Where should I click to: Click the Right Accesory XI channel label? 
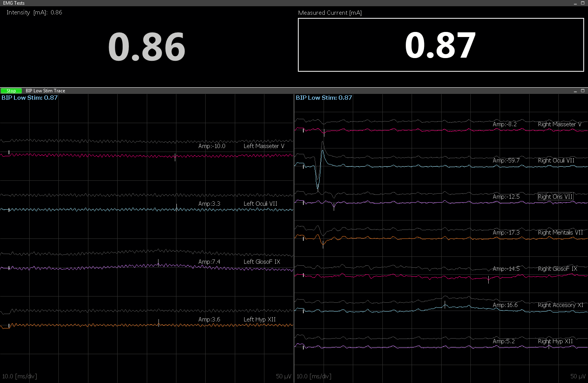560,305
